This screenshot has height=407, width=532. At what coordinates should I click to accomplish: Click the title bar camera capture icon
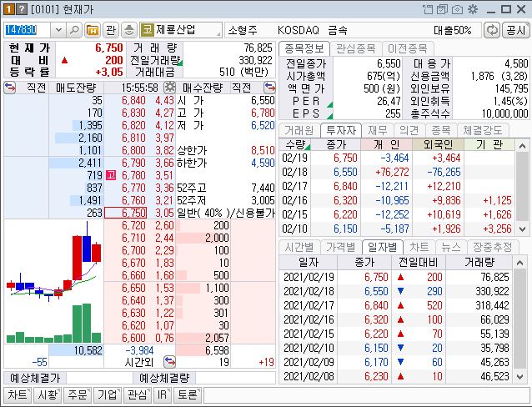[x=457, y=9]
